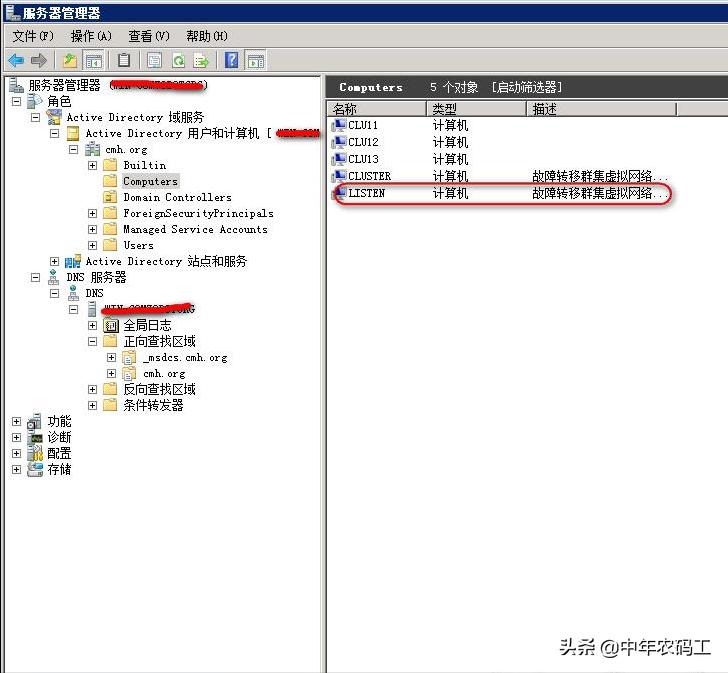Viewport: 728px width, 673px height.
Task: Select the 正向查找区域 tree item
Action: click(x=159, y=341)
